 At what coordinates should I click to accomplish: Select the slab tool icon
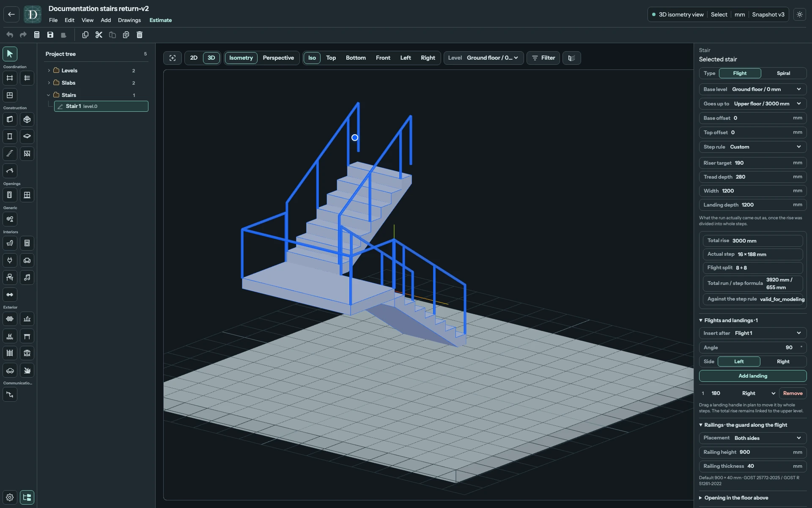27,136
